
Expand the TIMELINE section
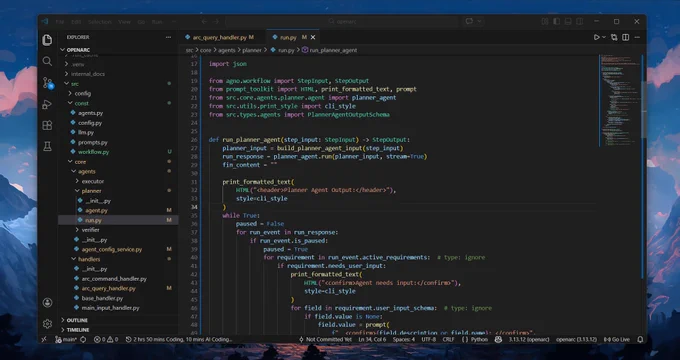pos(78,330)
